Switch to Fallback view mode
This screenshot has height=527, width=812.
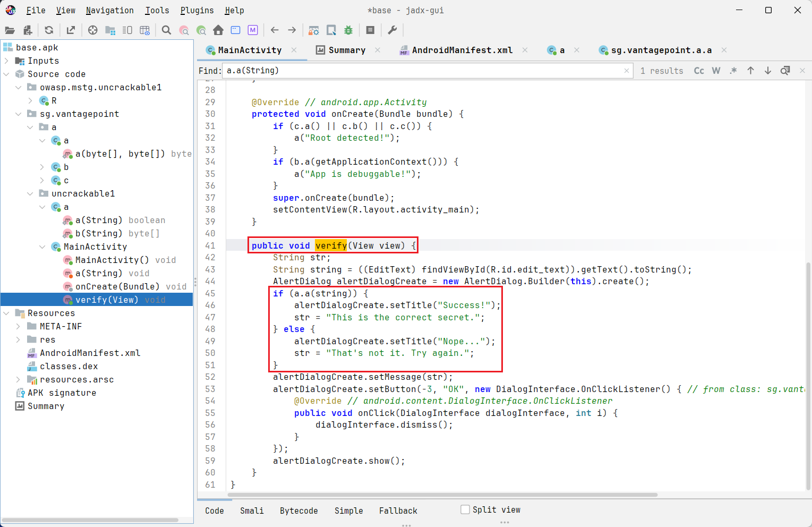point(398,511)
